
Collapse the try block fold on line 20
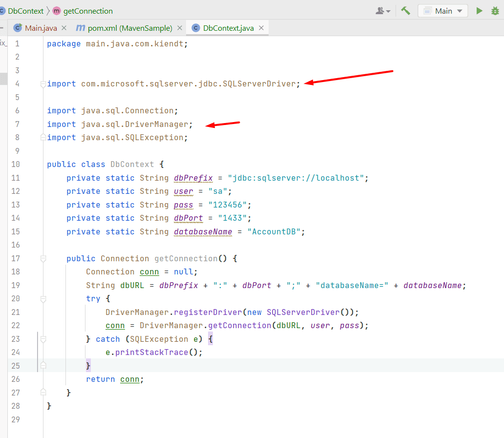[x=43, y=299]
